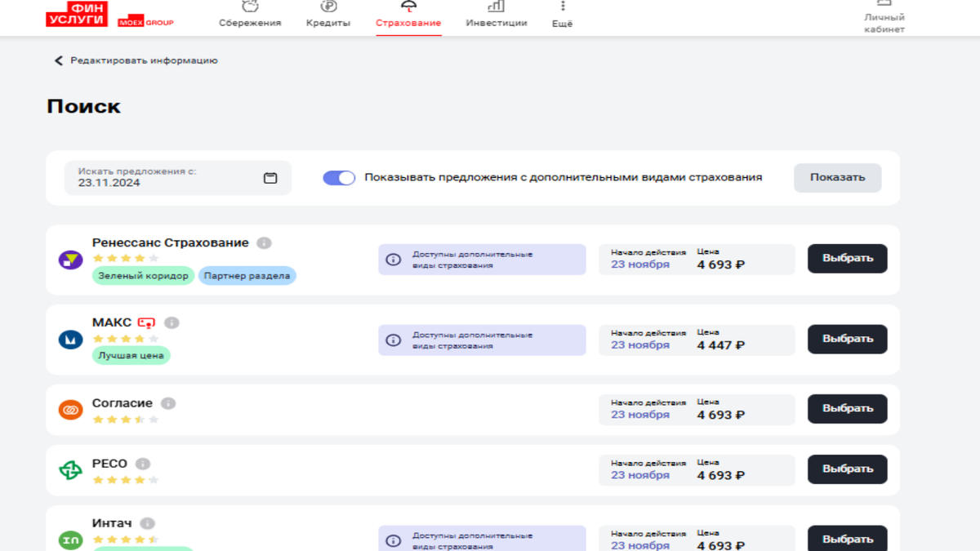Click the star rating under РЕСО
Image resolution: width=980 pixels, height=551 pixels.
pyautogui.click(x=126, y=480)
